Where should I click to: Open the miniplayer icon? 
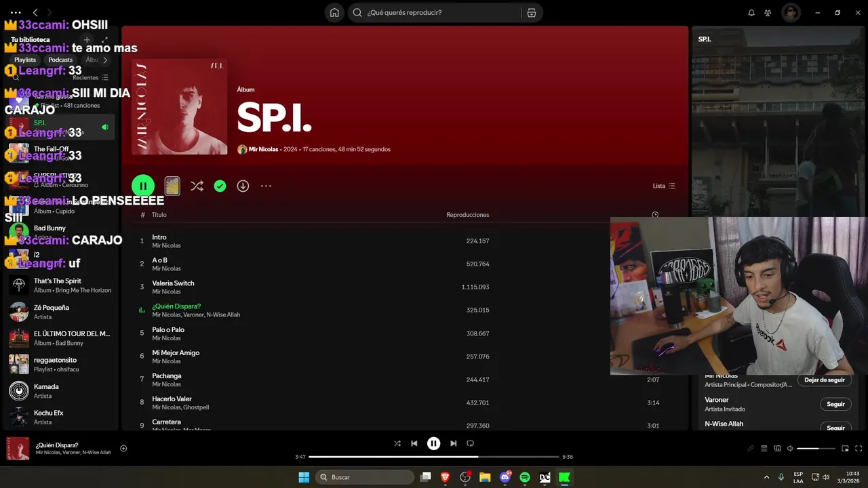(x=845, y=448)
